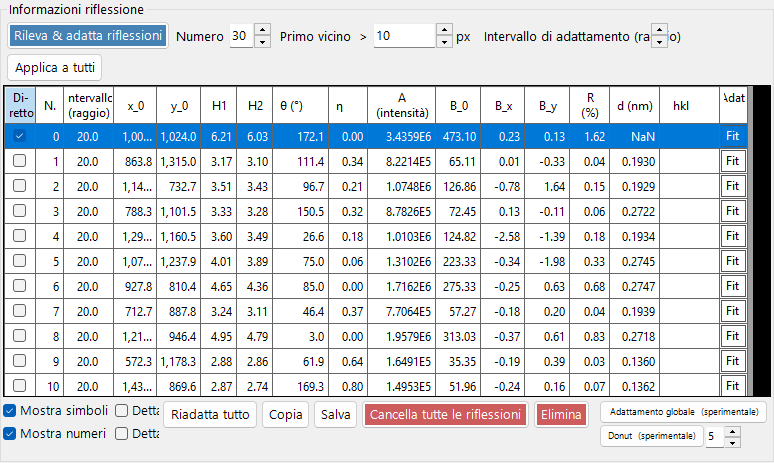Viewport: 774px width, 463px height.
Task: Click Fit button for reflection 3
Action: coord(733,211)
